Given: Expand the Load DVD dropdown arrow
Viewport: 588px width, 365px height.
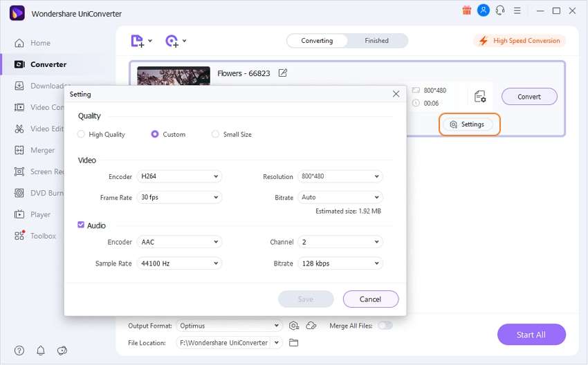Looking at the screenshot, I should coord(184,41).
